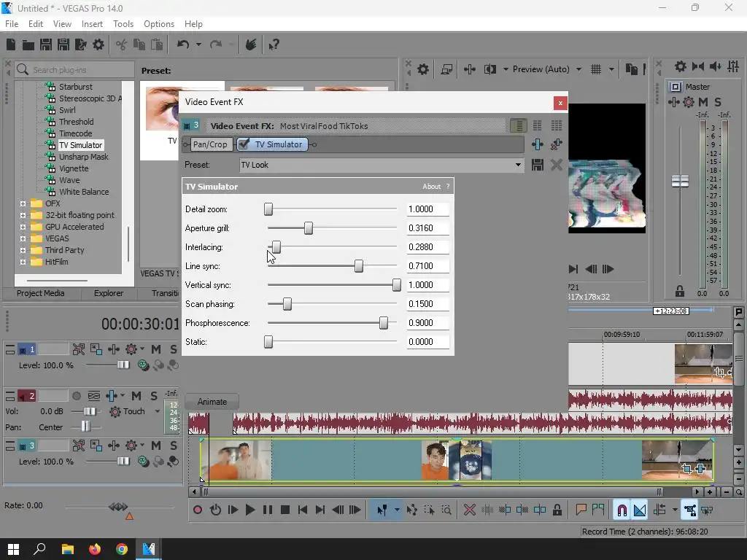
Task: Expand HitFilm folder
Action: (23, 262)
